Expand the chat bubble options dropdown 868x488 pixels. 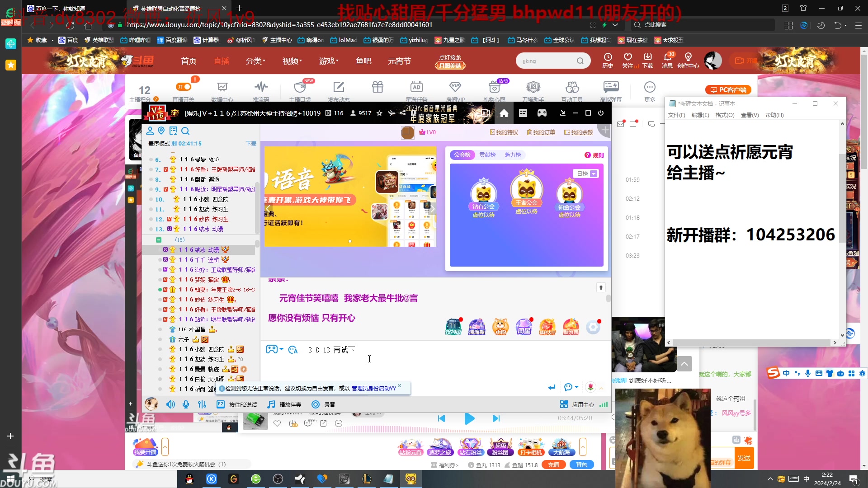(576, 387)
